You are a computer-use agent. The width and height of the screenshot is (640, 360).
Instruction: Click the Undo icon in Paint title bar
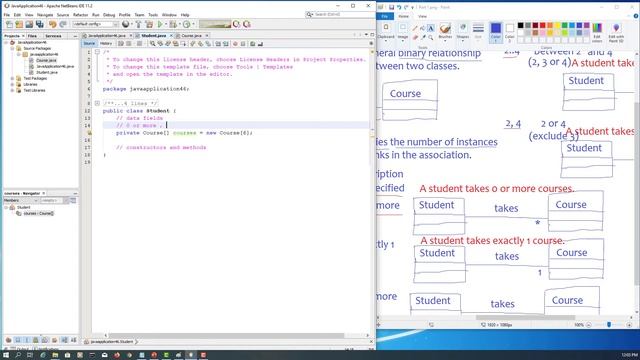(399, 7)
